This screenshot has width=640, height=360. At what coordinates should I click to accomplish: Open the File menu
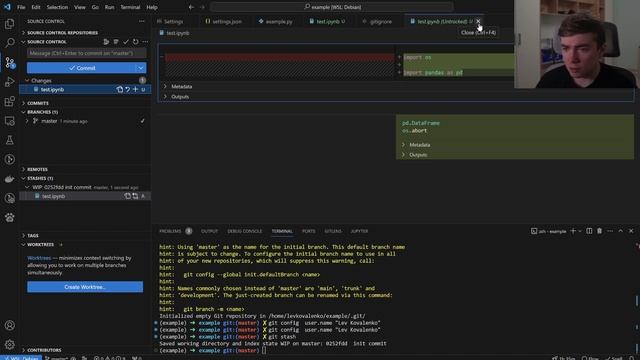click(x=21, y=7)
